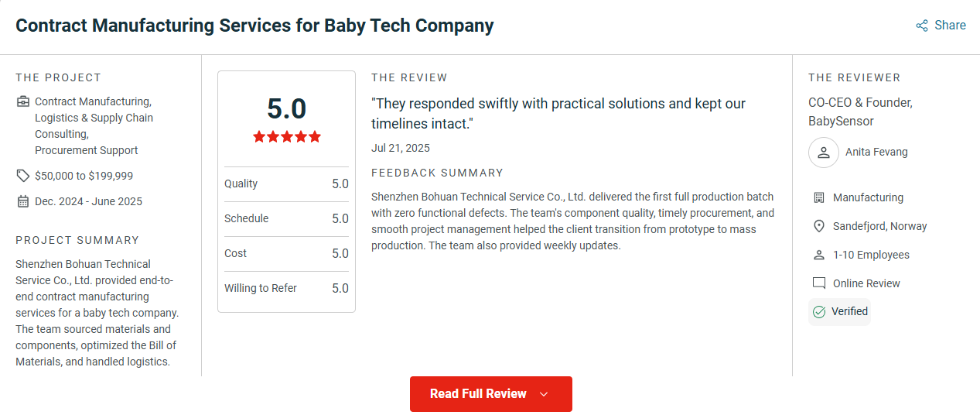The width and height of the screenshot is (980, 415).
Task: Click the share network icon
Action: (x=921, y=26)
